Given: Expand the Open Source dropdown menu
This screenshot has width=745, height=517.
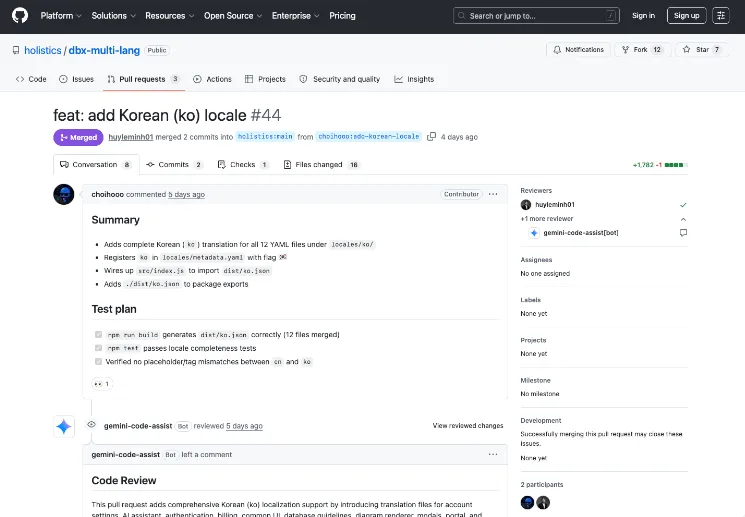Looking at the screenshot, I should pyautogui.click(x=233, y=16).
